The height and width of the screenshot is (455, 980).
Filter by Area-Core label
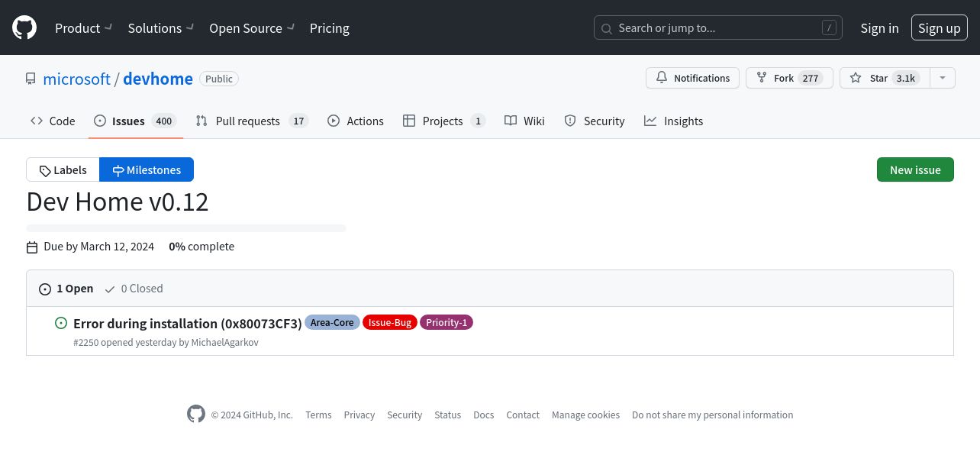tap(332, 323)
